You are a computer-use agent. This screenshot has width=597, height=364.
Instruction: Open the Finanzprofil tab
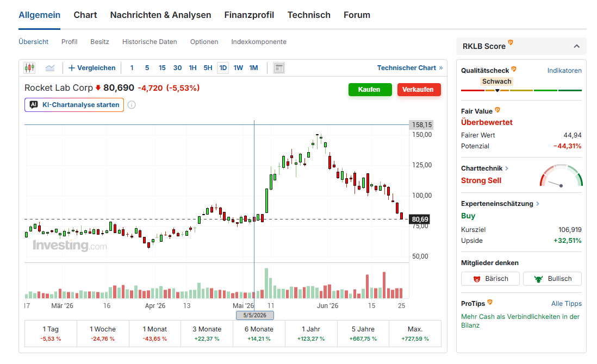(x=249, y=15)
